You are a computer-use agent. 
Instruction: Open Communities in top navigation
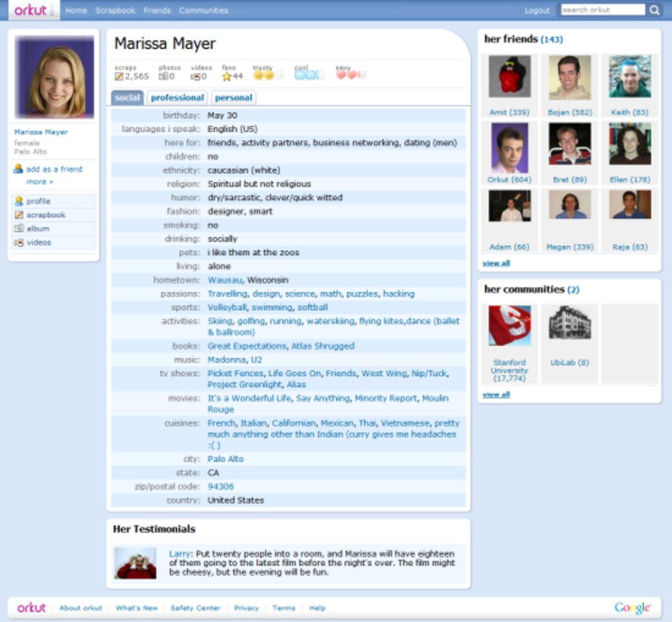click(x=203, y=10)
